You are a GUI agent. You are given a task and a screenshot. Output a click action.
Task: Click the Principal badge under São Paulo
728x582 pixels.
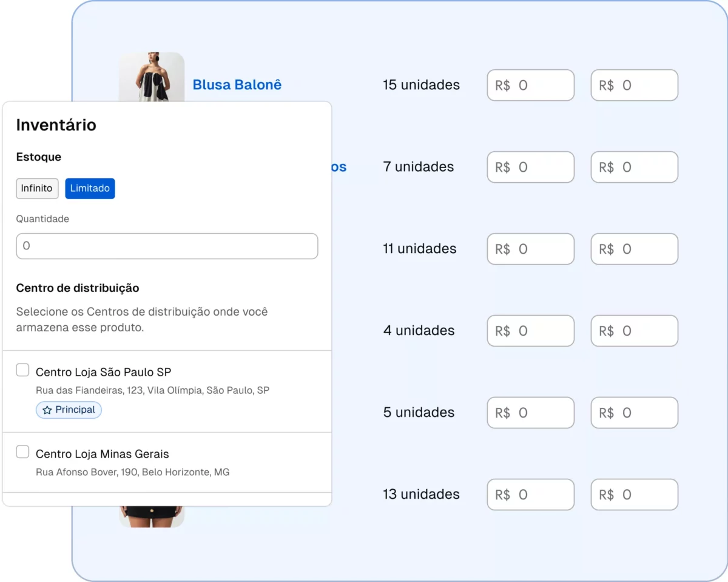(x=69, y=410)
